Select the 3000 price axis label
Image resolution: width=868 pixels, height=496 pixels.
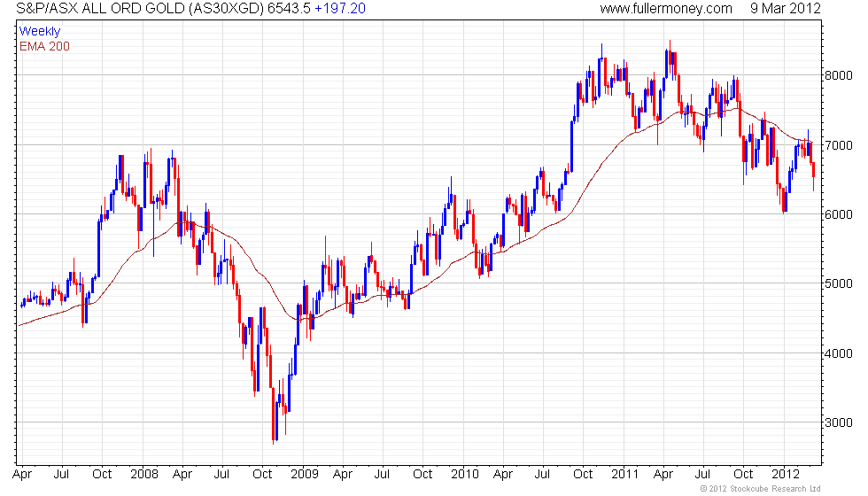[838, 423]
